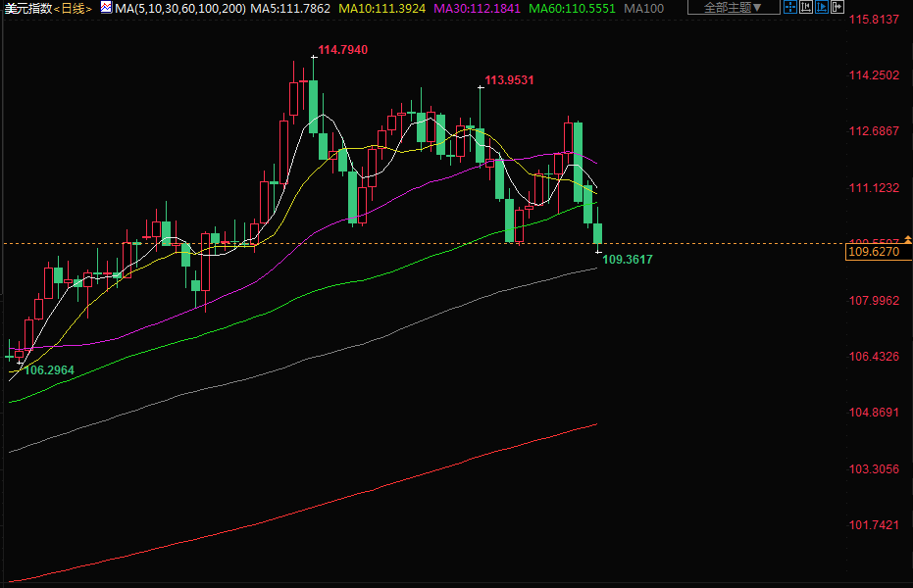913x588 pixels.
Task: Click the 113.9531 peak price label
Action: (x=509, y=80)
